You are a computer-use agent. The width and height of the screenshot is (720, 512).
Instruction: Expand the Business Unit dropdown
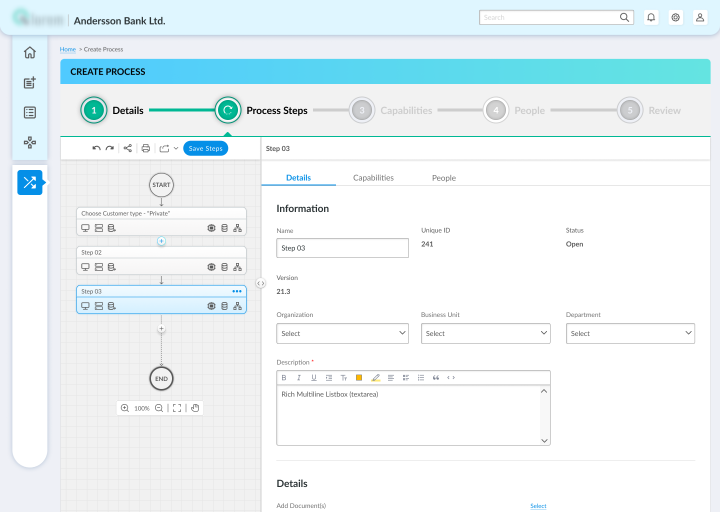click(485, 333)
